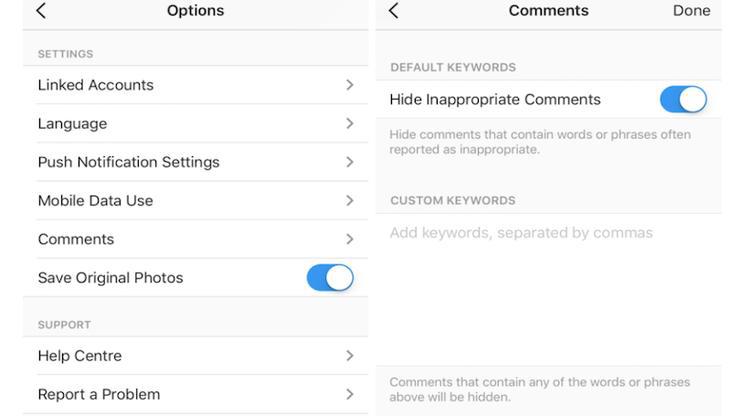Tap the Linked Accounts chevron arrow

(x=349, y=85)
